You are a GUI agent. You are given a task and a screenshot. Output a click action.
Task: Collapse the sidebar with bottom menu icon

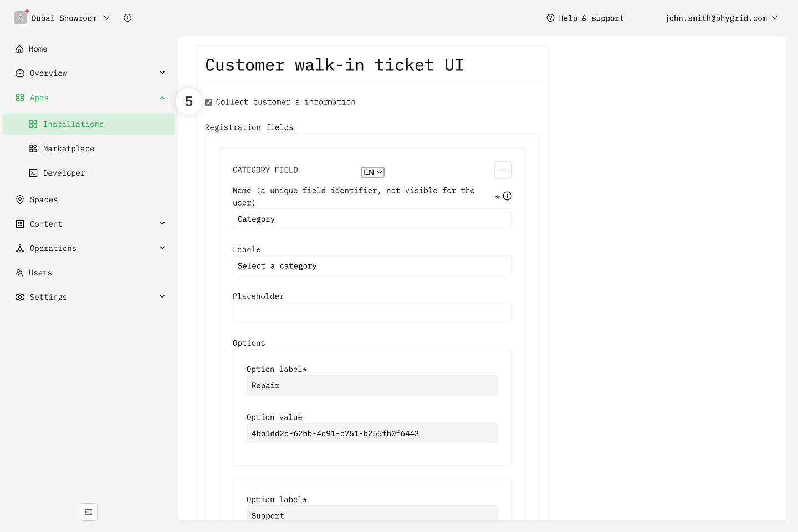89,512
